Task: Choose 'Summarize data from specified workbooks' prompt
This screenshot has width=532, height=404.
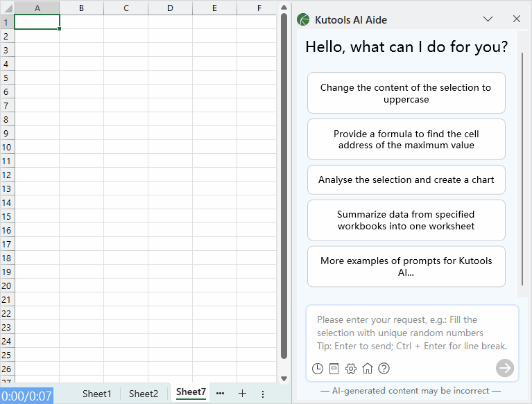Action: (406, 220)
